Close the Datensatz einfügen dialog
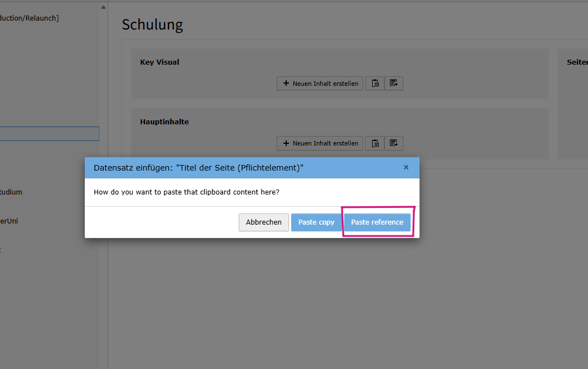 click(x=406, y=167)
